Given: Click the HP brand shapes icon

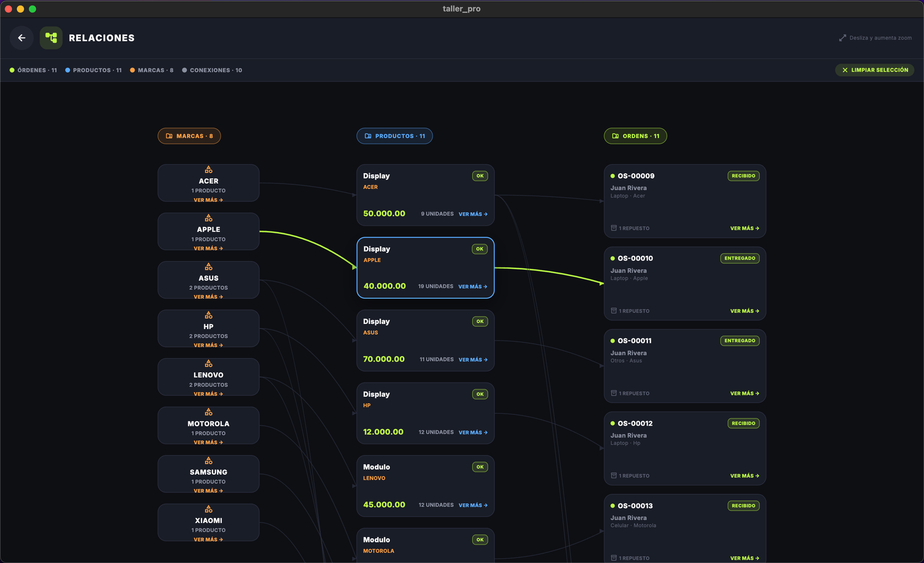Looking at the screenshot, I should (x=208, y=315).
